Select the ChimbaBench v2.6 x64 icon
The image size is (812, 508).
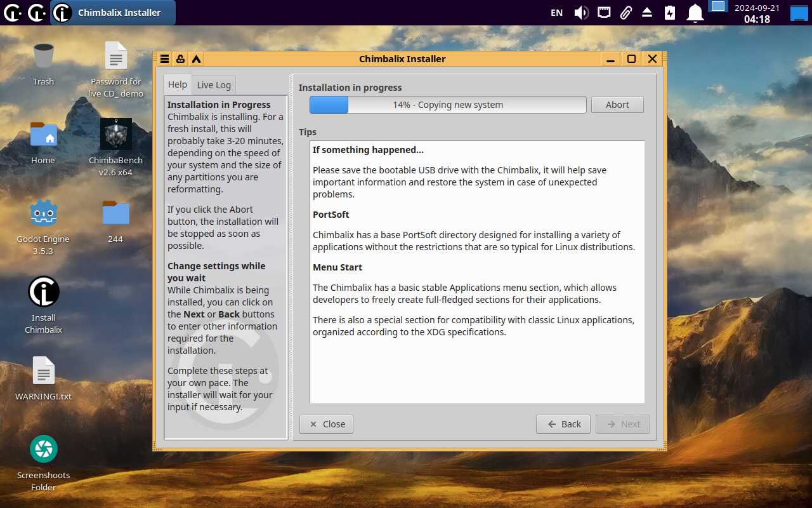pos(115,148)
